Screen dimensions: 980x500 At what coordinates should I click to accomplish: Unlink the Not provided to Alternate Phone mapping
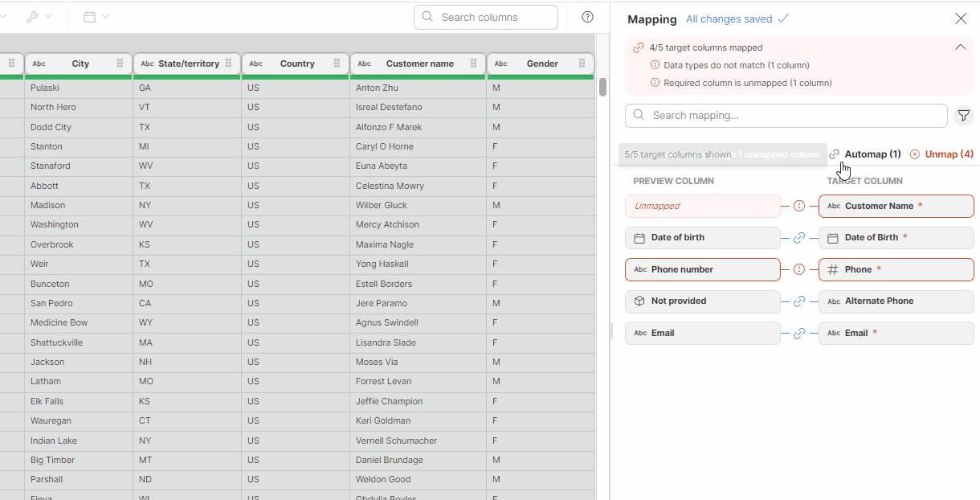[798, 301]
